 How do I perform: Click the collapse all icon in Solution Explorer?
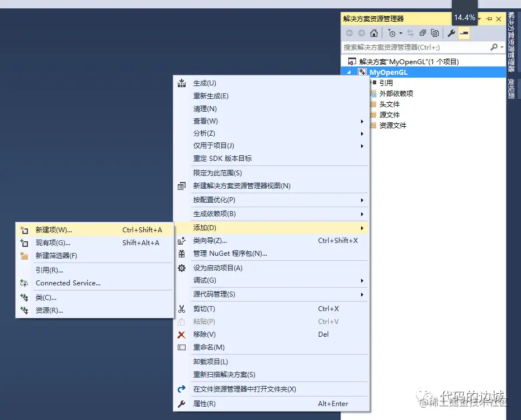[x=424, y=33]
